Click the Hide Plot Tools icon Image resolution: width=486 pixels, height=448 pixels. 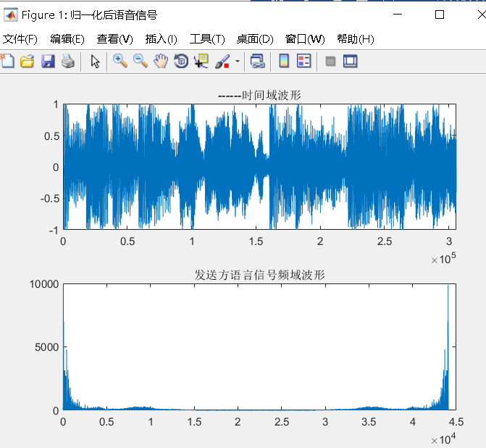pos(331,61)
